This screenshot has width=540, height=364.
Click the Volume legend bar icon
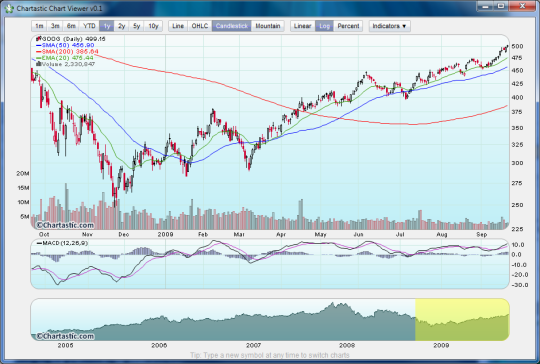pos(39,64)
